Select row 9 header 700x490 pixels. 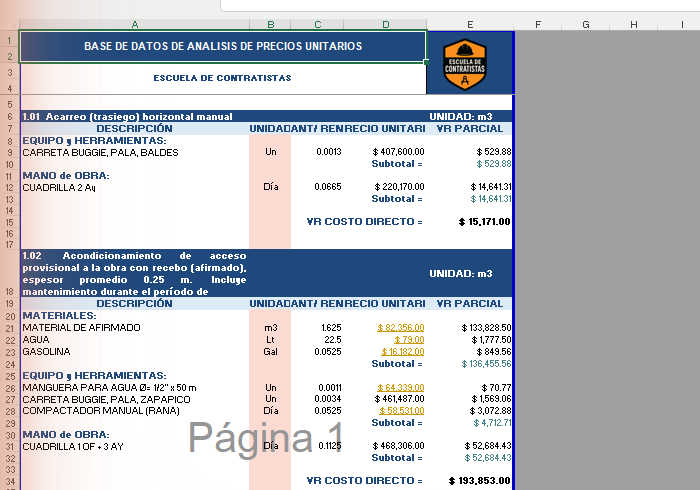tap(9, 153)
